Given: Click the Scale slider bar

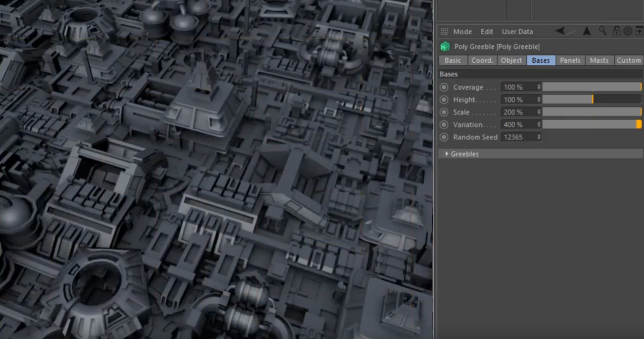Looking at the screenshot, I should pyautogui.click(x=592, y=112).
